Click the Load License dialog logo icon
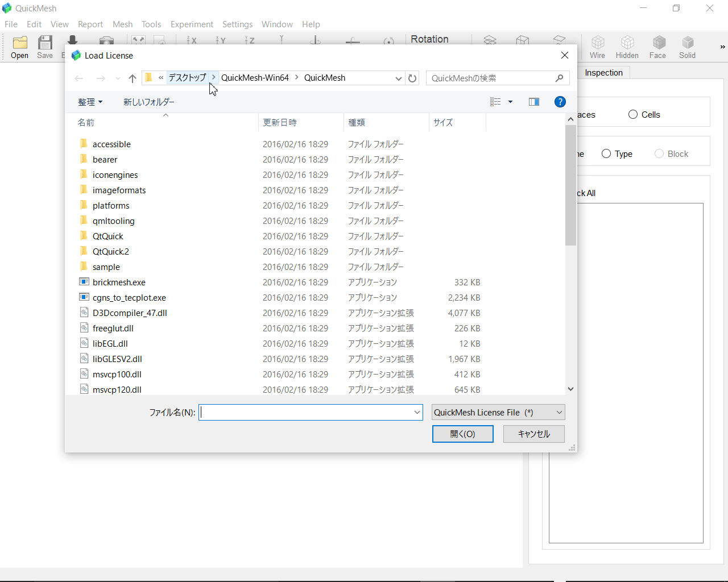 (76, 55)
